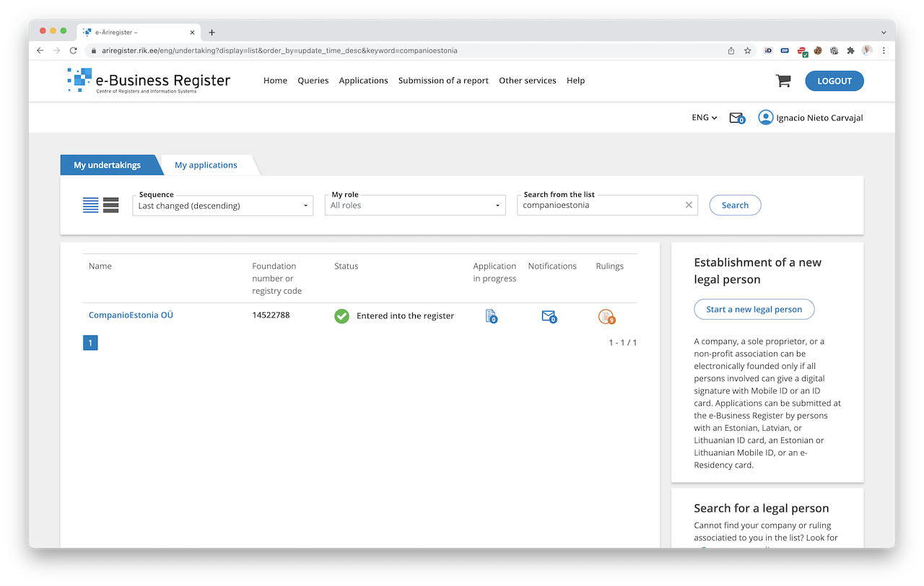Expand the My role dropdown
The width and height of the screenshot is (924, 586).
click(415, 206)
